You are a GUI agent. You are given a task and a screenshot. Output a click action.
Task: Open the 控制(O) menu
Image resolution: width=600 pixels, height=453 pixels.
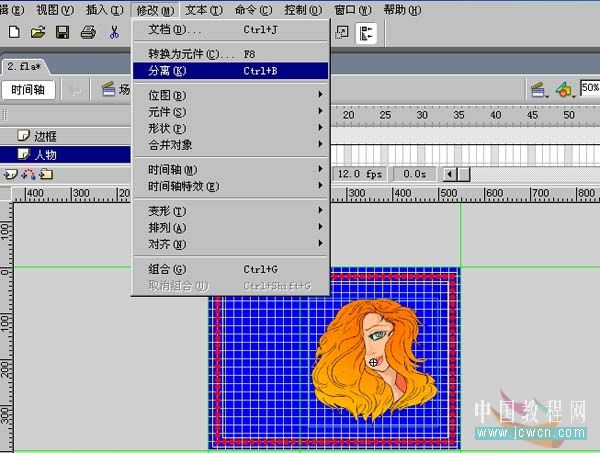tap(303, 10)
